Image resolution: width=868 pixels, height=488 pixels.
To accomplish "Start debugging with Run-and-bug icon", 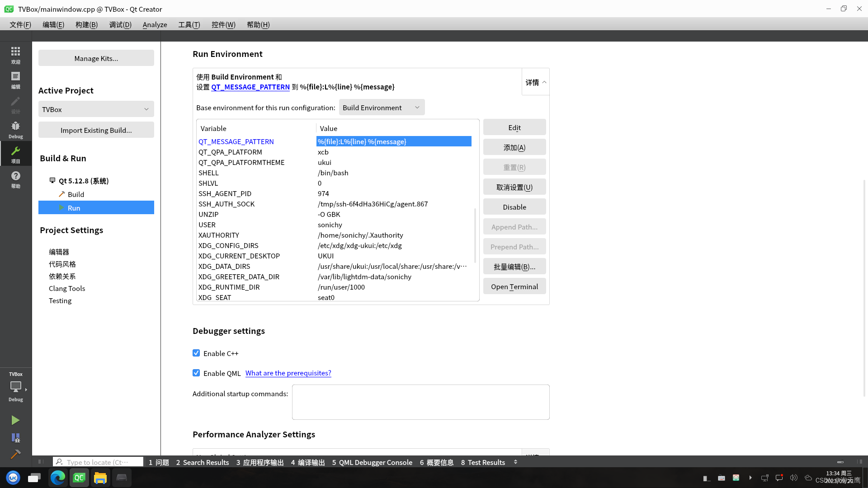I will tap(15, 438).
